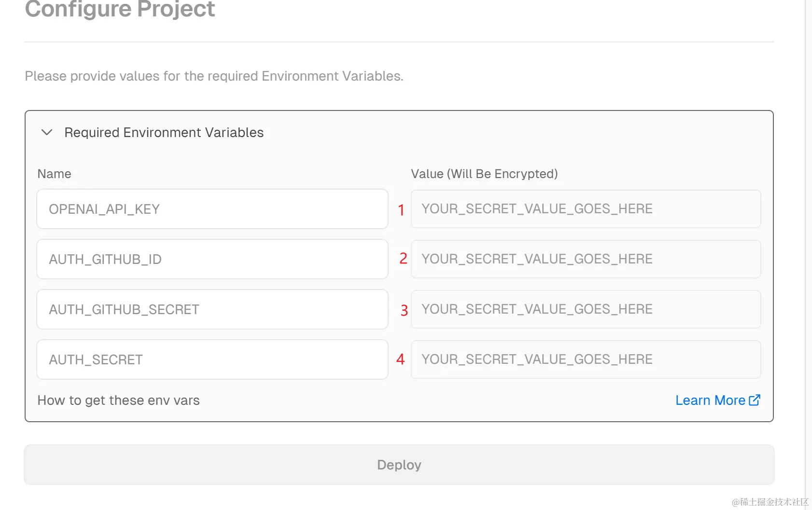Click the Deploy button

click(399, 465)
